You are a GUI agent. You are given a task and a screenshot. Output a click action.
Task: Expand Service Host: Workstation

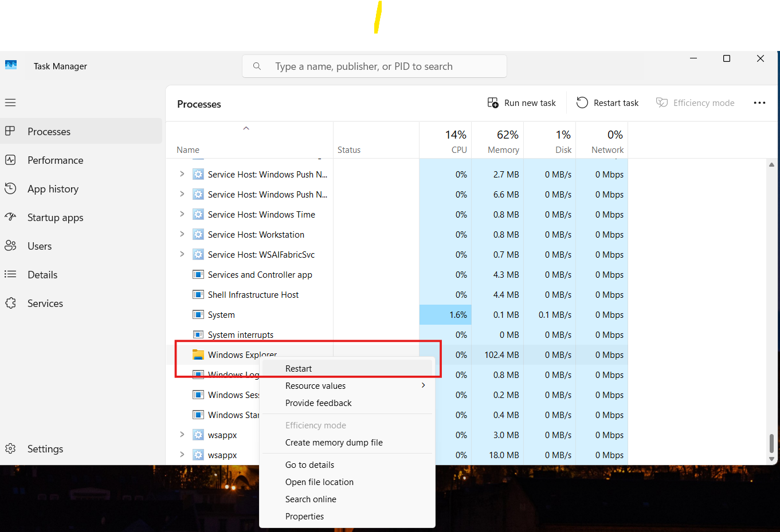[182, 234]
